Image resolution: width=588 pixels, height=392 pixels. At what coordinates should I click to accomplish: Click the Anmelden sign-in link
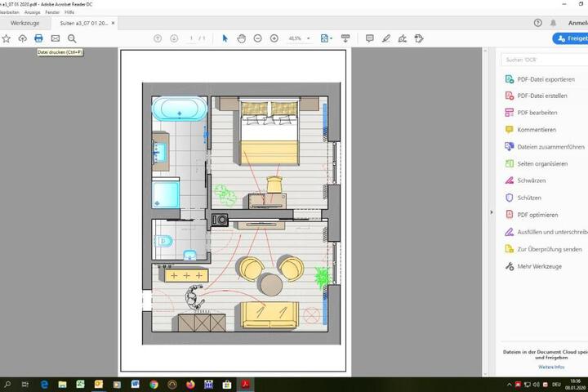[578, 23]
